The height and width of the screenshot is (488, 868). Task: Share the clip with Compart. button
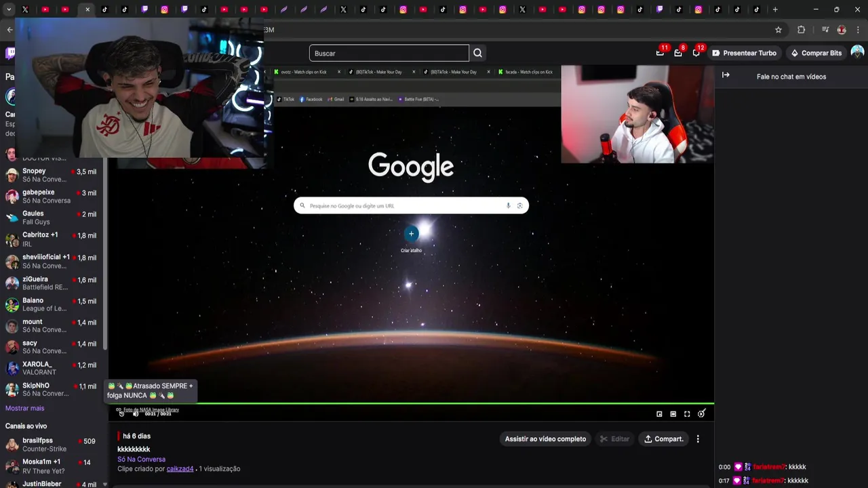pyautogui.click(x=663, y=439)
